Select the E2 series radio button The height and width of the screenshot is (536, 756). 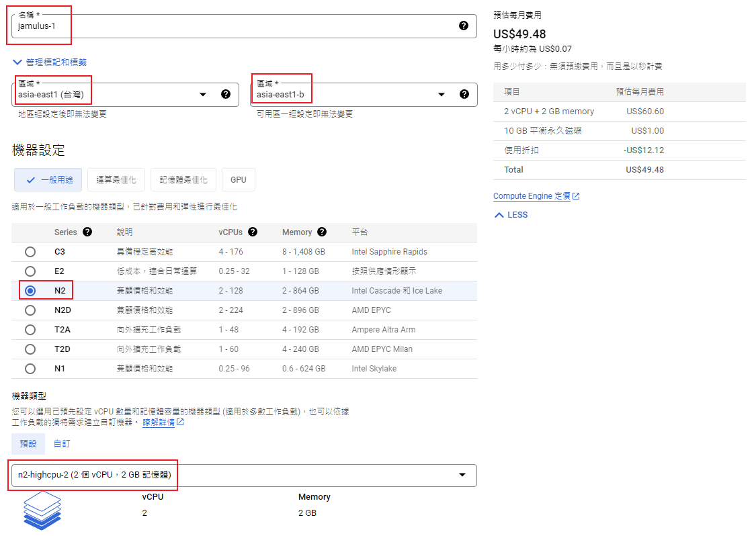(30, 271)
